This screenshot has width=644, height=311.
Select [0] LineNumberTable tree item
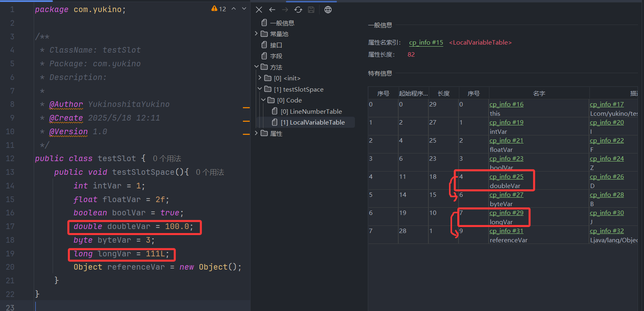click(311, 111)
